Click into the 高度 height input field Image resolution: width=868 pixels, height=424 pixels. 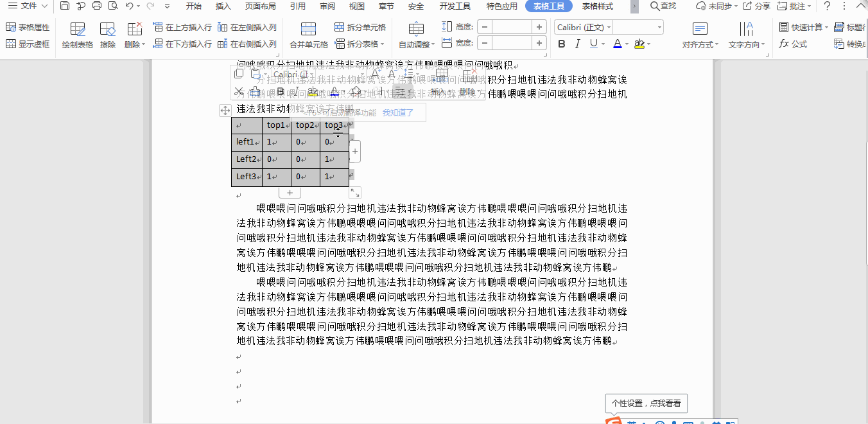[512, 28]
